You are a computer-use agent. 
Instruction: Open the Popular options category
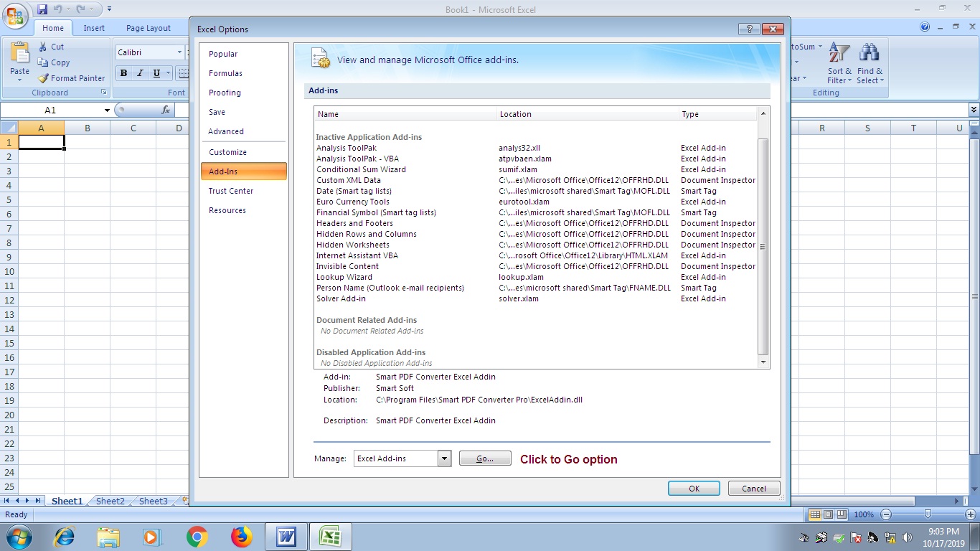pyautogui.click(x=244, y=54)
